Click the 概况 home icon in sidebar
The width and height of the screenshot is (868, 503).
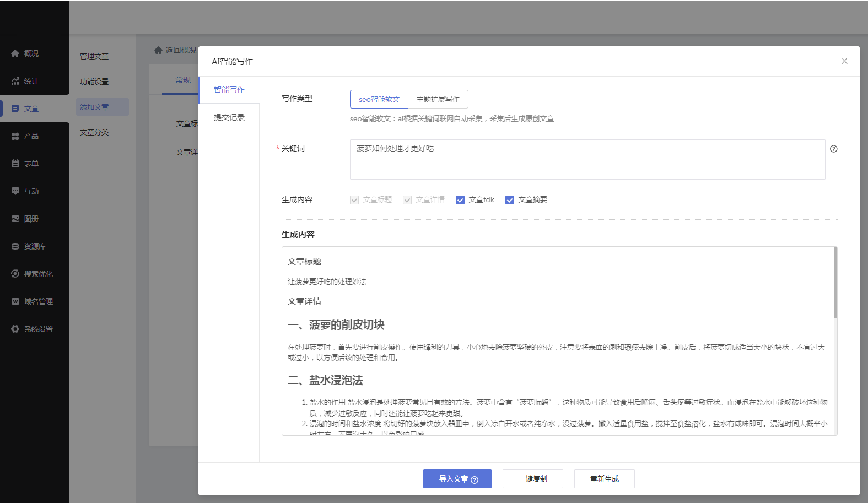click(x=15, y=53)
